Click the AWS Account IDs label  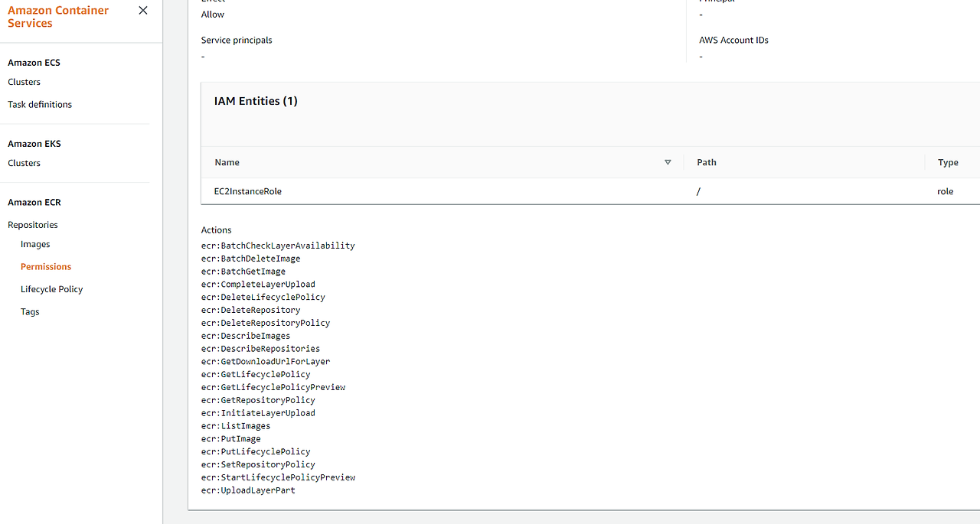733,40
